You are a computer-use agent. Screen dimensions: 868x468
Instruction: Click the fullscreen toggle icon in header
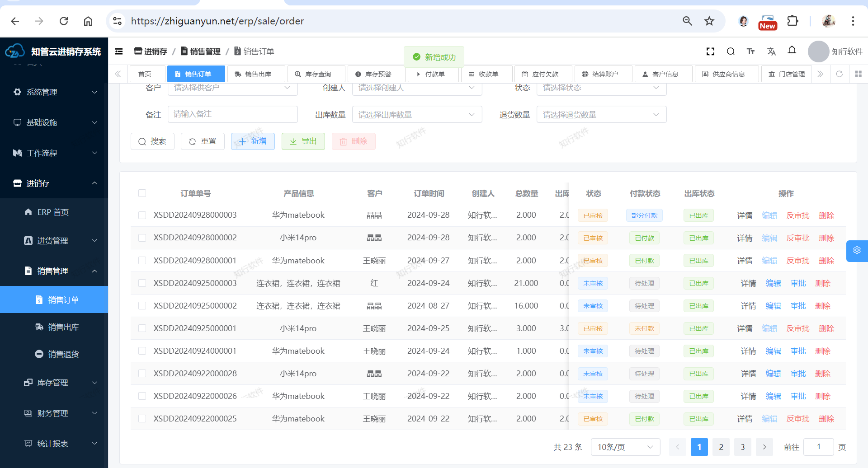710,51
